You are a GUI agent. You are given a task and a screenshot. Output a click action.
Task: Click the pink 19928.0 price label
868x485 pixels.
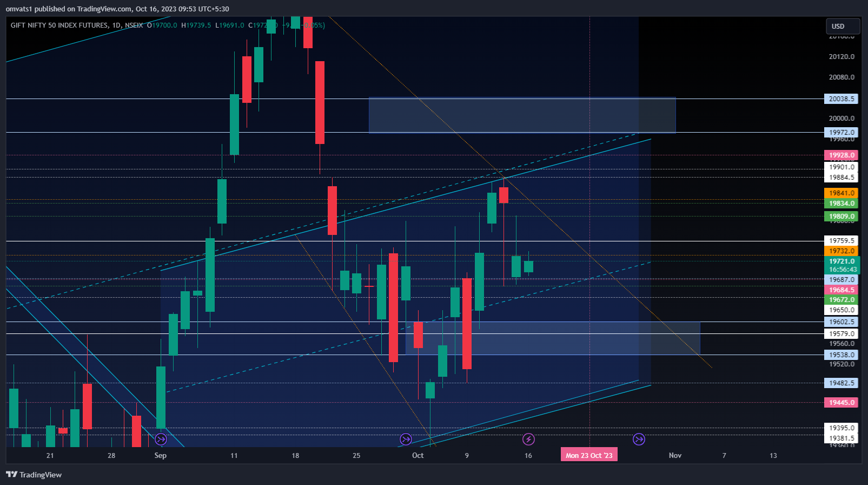[842, 155]
